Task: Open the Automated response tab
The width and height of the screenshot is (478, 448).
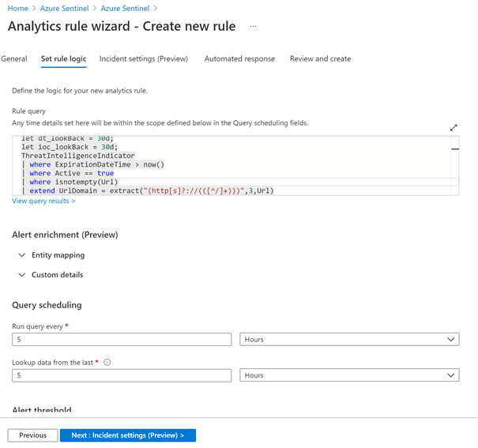Action: coord(239,59)
